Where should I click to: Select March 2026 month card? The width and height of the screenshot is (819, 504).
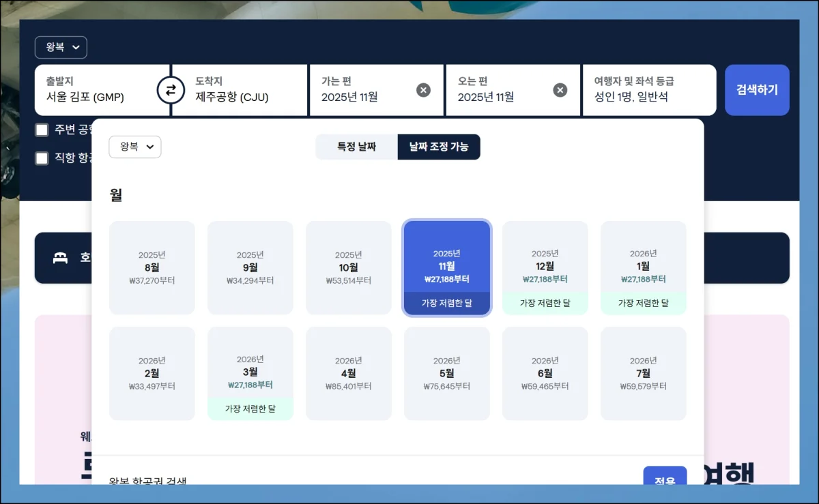click(250, 373)
